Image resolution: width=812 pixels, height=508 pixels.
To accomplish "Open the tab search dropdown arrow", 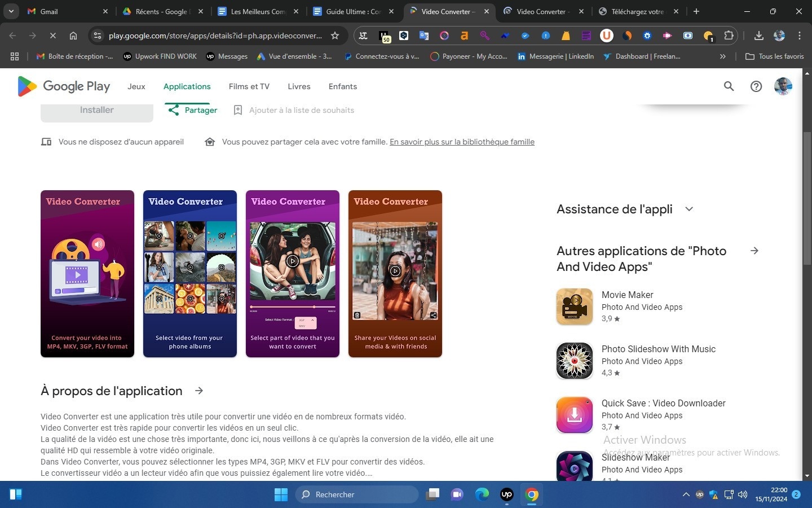I will coord(11,11).
